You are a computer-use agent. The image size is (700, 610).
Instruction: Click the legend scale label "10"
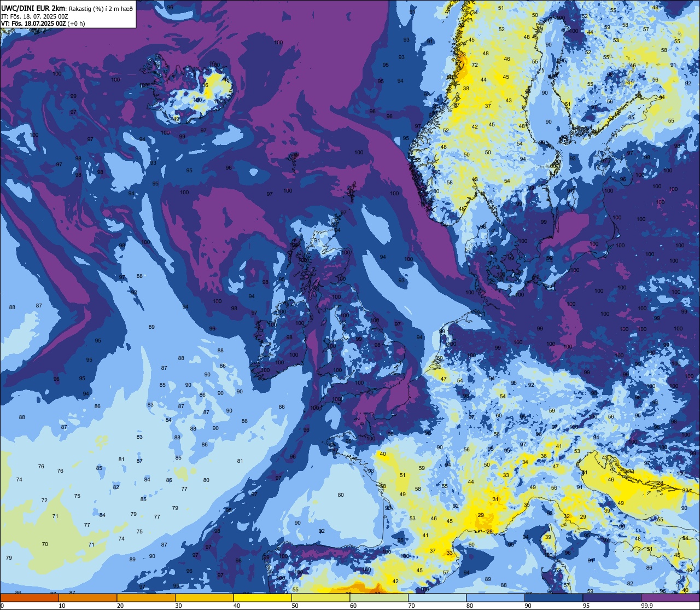click(x=62, y=606)
